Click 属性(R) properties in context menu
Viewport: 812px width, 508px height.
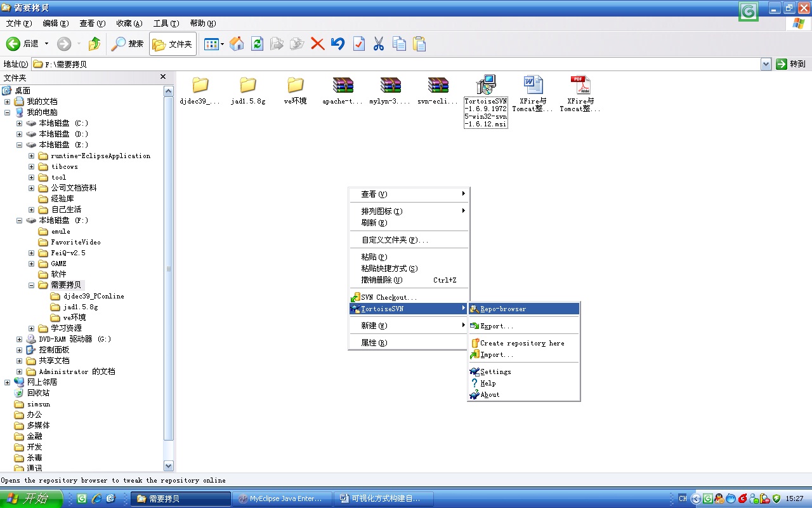(x=409, y=343)
